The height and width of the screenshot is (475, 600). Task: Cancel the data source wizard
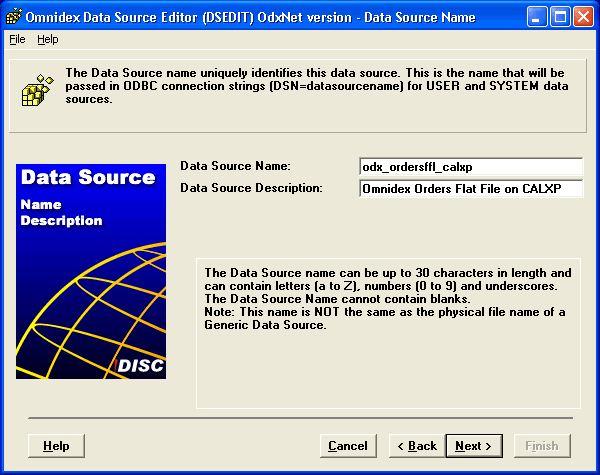pyautogui.click(x=348, y=446)
